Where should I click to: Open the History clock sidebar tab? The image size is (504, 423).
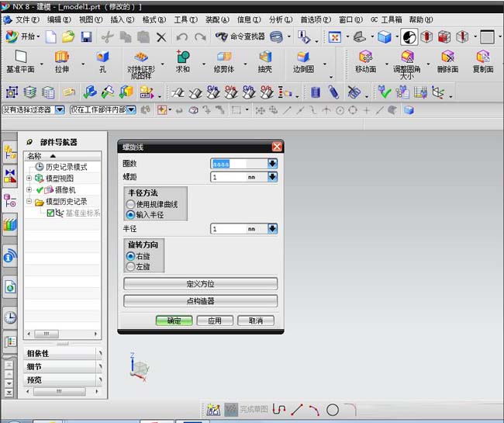[x=10, y=317]
